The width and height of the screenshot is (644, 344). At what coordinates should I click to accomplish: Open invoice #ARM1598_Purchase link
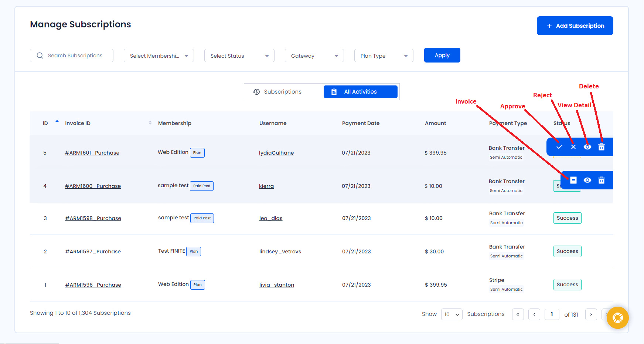[93, 218]
